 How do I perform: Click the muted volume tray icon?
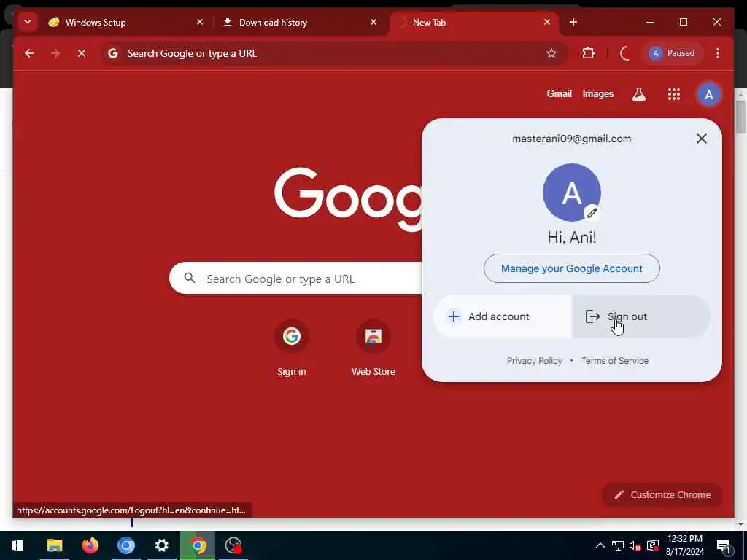pos(635,545)
